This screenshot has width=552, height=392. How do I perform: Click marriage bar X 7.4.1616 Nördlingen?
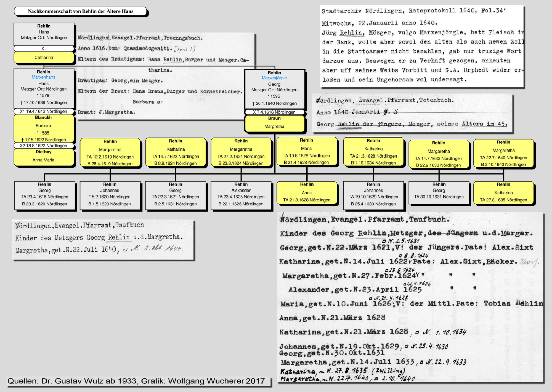pyautogui.click(x=274, y=112)
